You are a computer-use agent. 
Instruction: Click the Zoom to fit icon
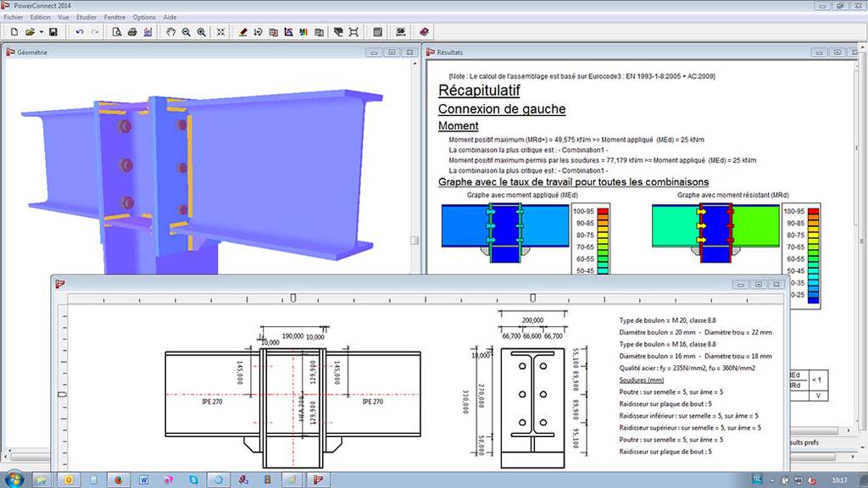221,32
